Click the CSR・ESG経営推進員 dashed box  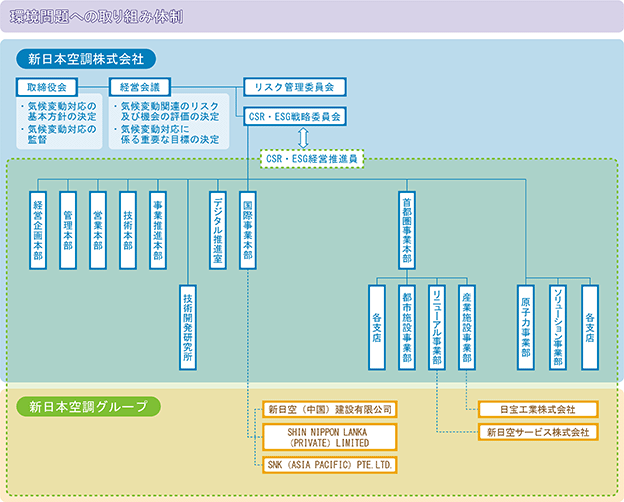point(312,159)
